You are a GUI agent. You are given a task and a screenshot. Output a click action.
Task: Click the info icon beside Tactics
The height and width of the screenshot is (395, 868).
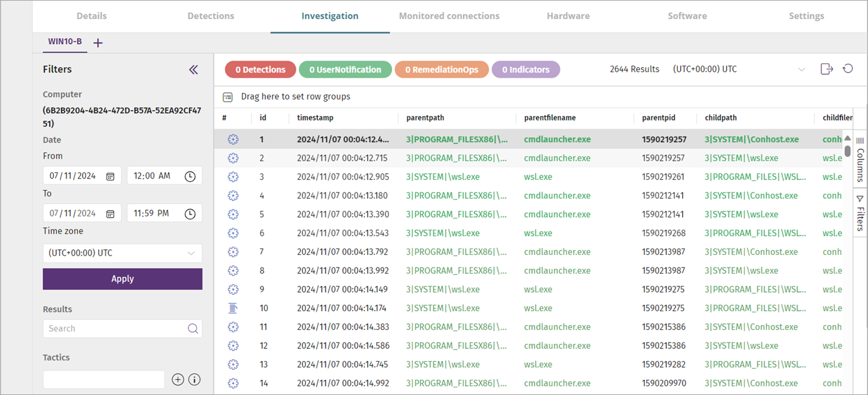(x=194, y=379)
